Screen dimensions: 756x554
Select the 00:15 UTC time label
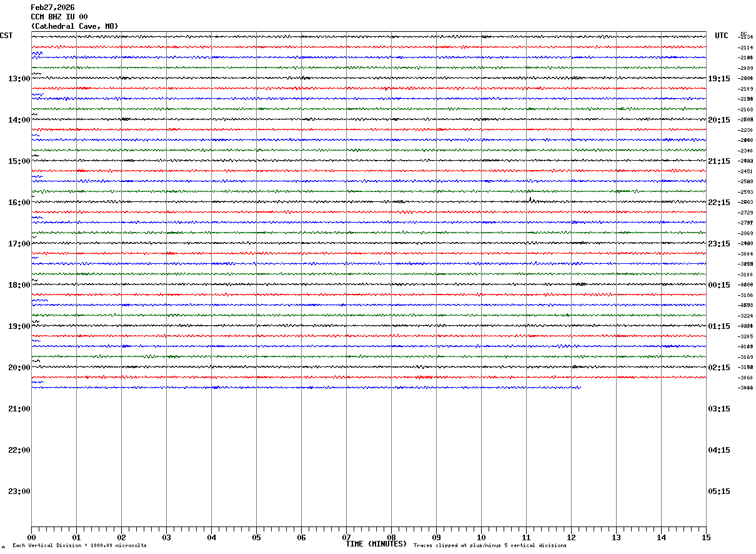(719, 285)
